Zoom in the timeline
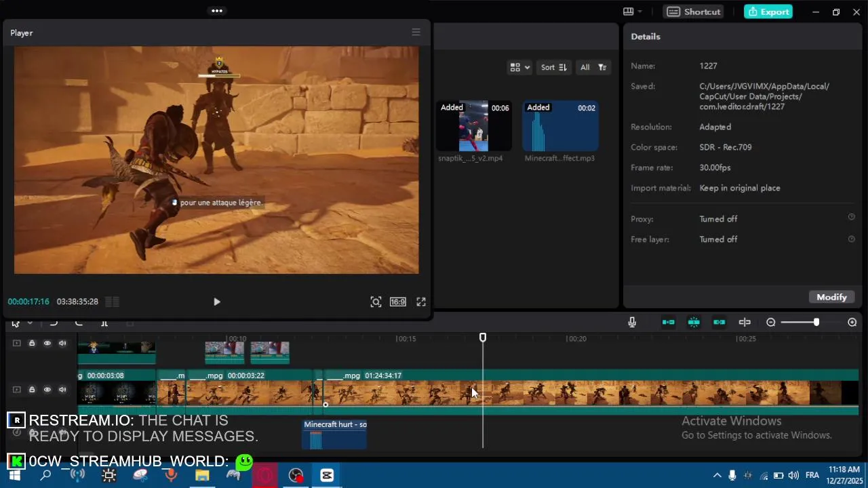The image size is (868, 488). click(x=852, y=323)
